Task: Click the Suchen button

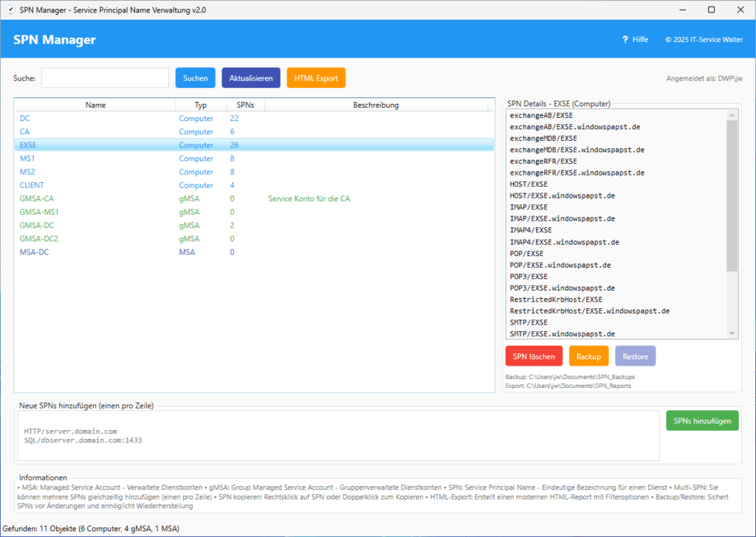Action: tap(196, 77)
